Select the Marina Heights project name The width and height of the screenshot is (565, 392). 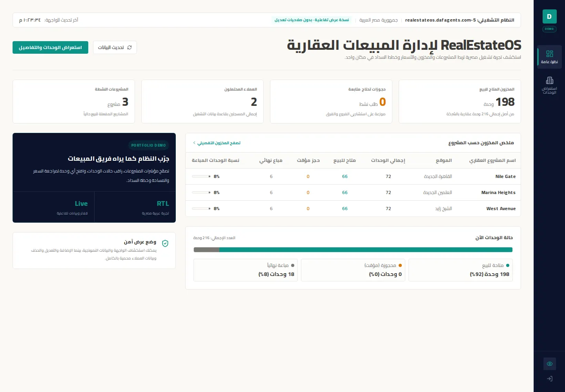pos(498,192)
